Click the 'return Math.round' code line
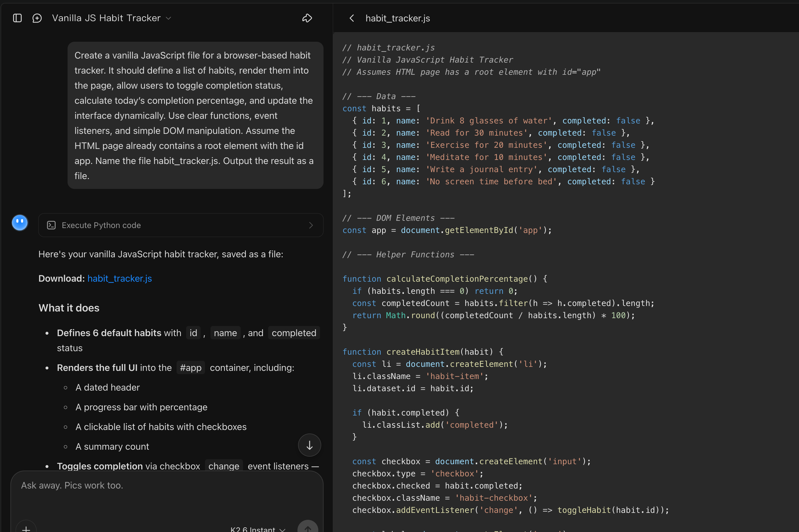Screen dimensions: 799x532 pos(493,315)
